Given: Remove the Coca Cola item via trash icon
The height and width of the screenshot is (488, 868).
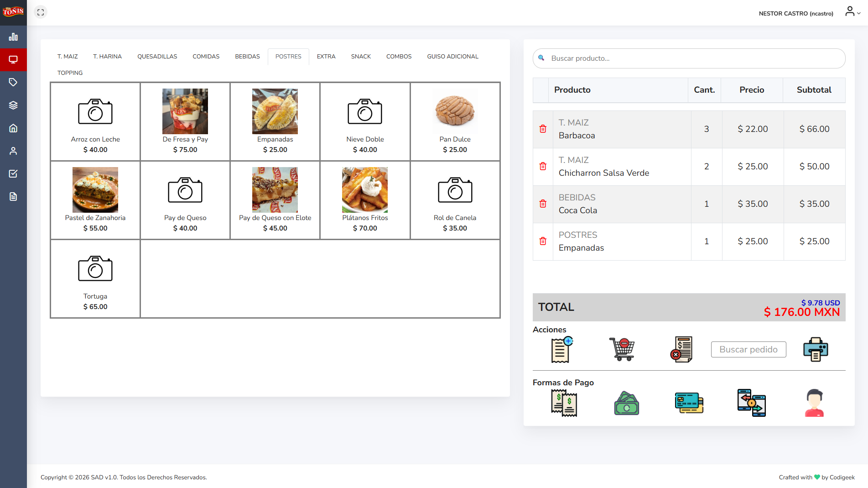Looking at the screenshot, I should point(543,204).
